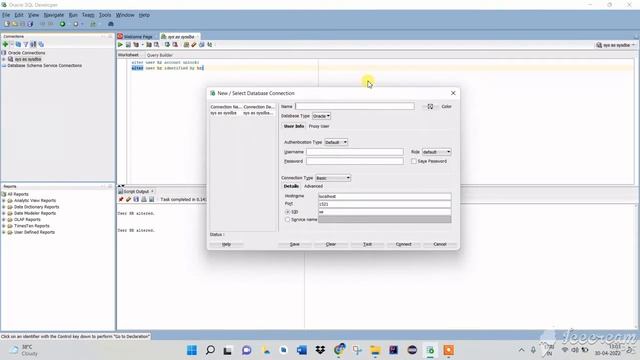The height and width of the screenshot is (360, 640).
Task: Click the Color button to pick connection color
Action: click(x=446, y=106)
